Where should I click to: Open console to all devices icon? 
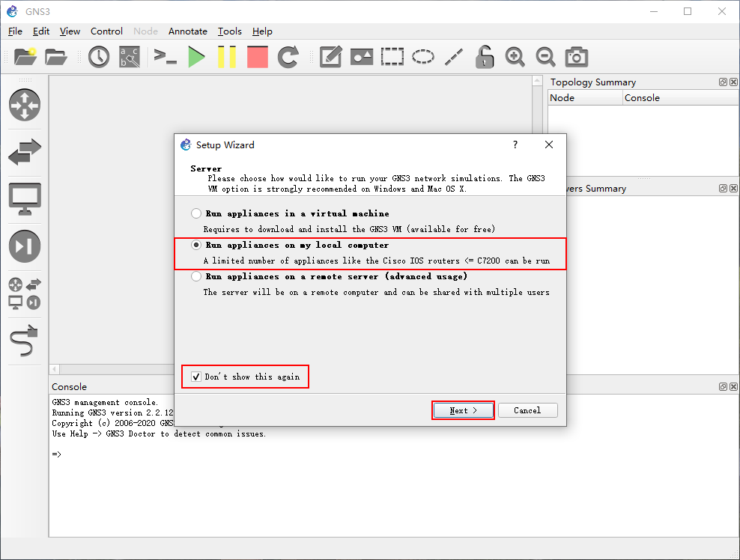click(166, 57)
